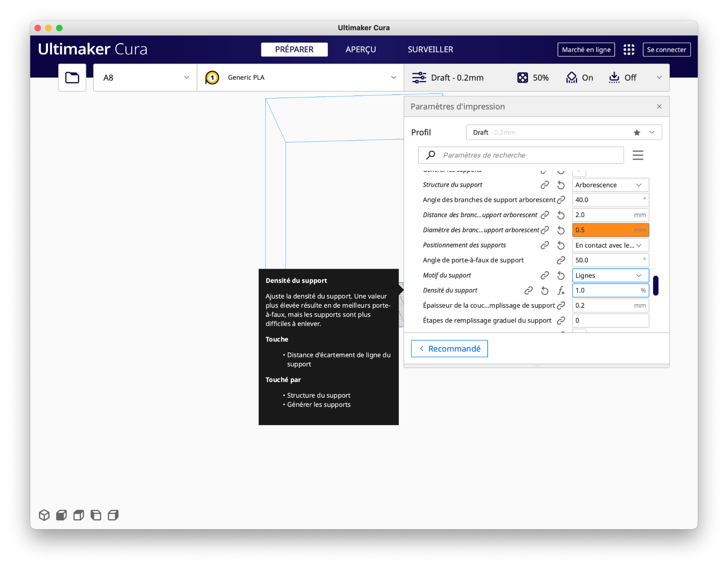Viewport: 728px width, 569px height.
Task: Open file folder icon
Action: pos(72,77)
